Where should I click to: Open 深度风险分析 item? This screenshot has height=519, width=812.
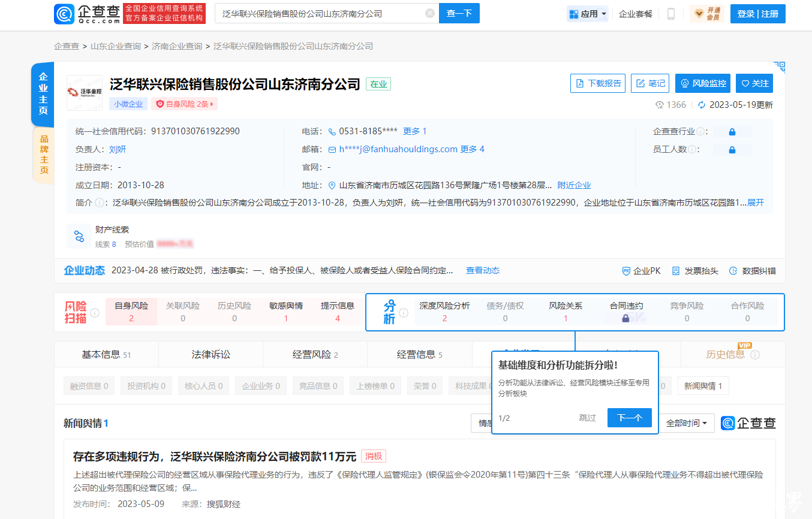point(444,312)
